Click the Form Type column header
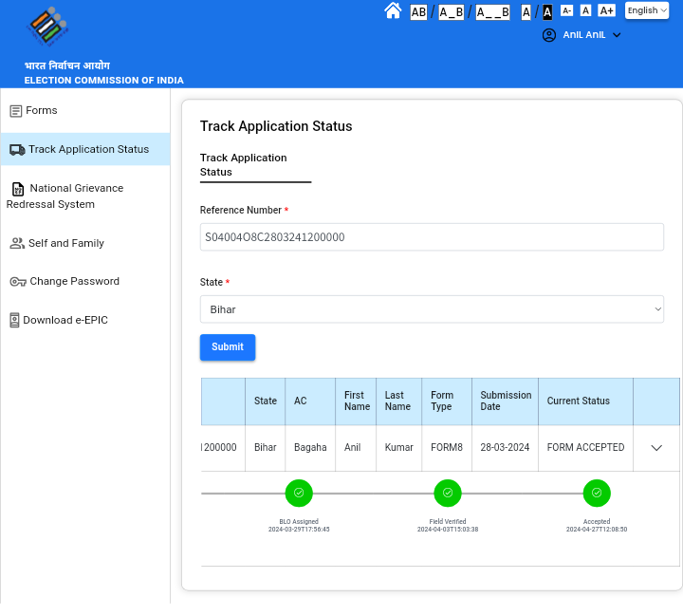Viewport: 683px width, 616px height. coord(447,401)
